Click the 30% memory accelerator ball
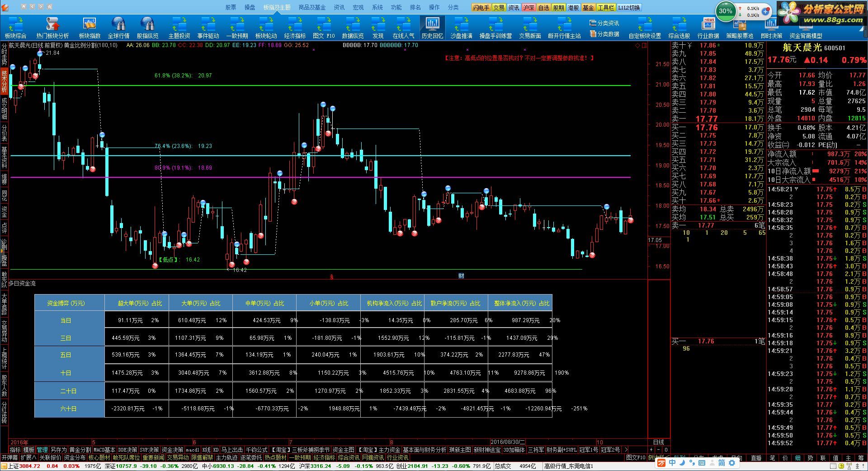 tap(725, 11)
